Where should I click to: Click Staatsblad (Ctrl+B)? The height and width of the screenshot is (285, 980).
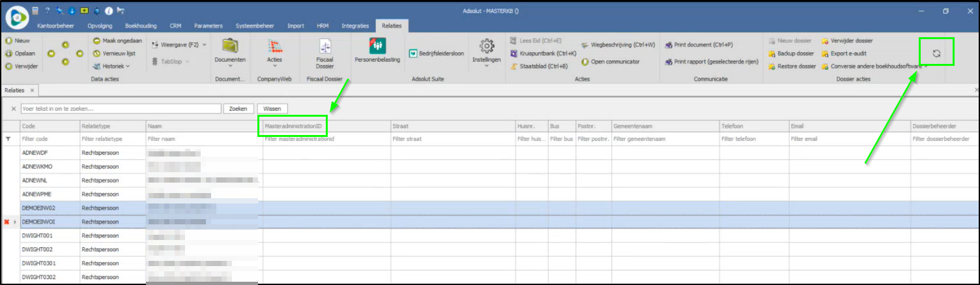[x=539, y=66]
